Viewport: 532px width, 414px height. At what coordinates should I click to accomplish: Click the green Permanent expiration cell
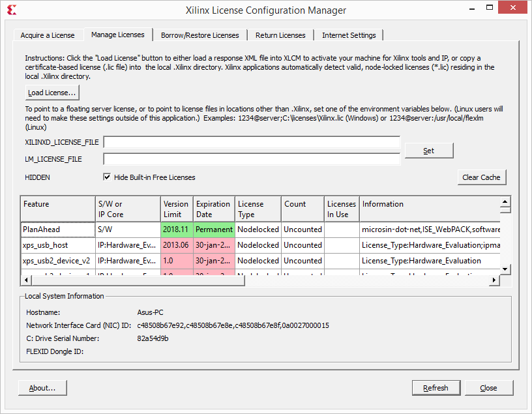pyautogui.click(x=214, y=229)
